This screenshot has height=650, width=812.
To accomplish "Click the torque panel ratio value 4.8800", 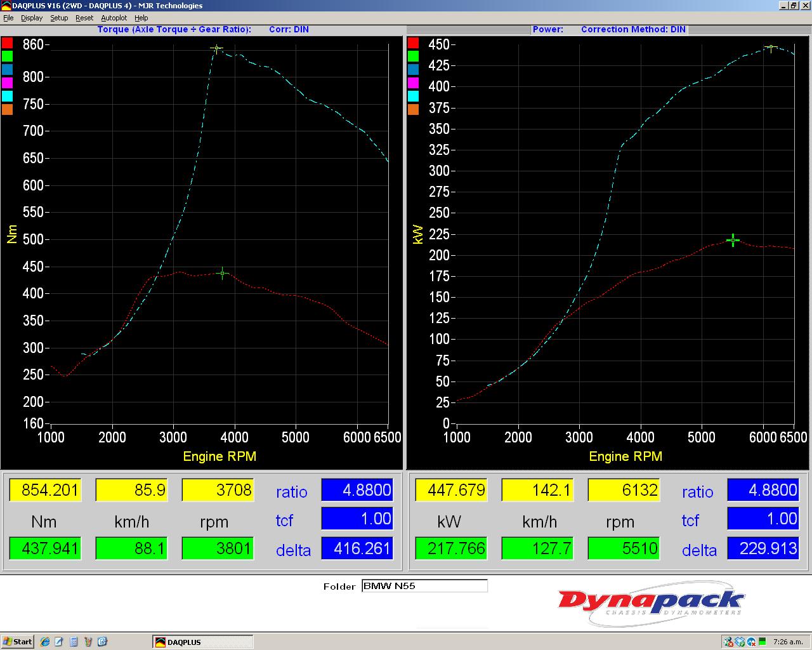I will 357,490.
